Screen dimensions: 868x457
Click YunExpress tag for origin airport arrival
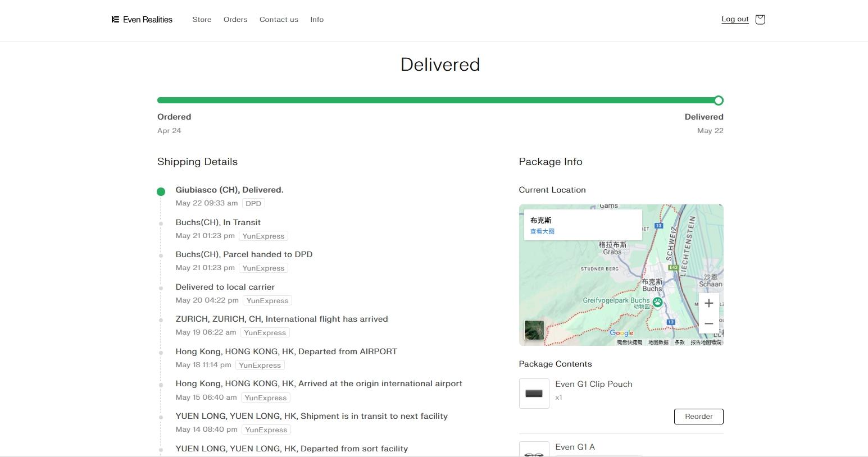pyautogui.click(x=266, y=398)
